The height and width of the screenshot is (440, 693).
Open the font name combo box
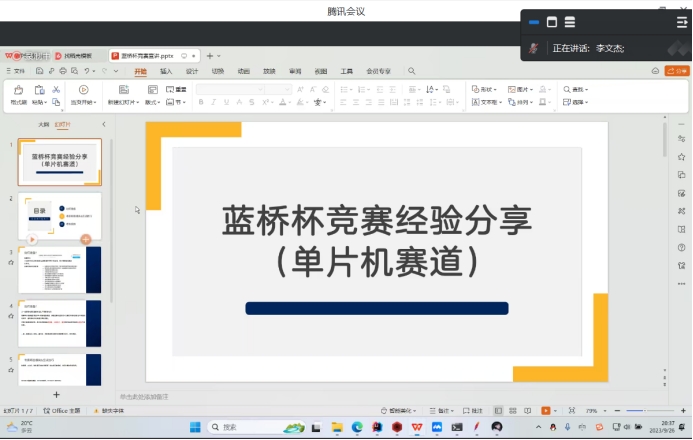point(229,89)
